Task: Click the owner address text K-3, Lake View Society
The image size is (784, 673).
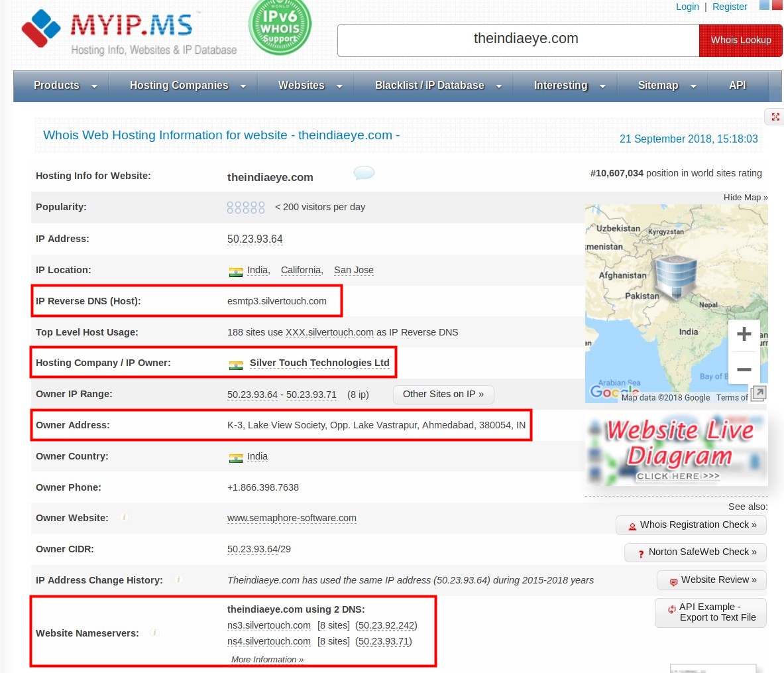Action: pyautogui.click(x=376, y=425)
